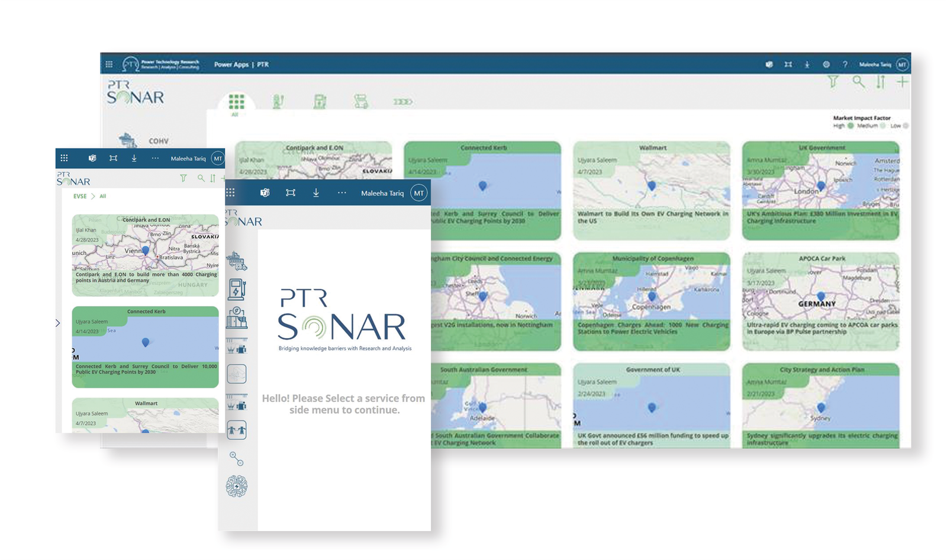Click the High impact green dot
The height and width of the screenshot is (560, 947).
(x=851, y=125)
